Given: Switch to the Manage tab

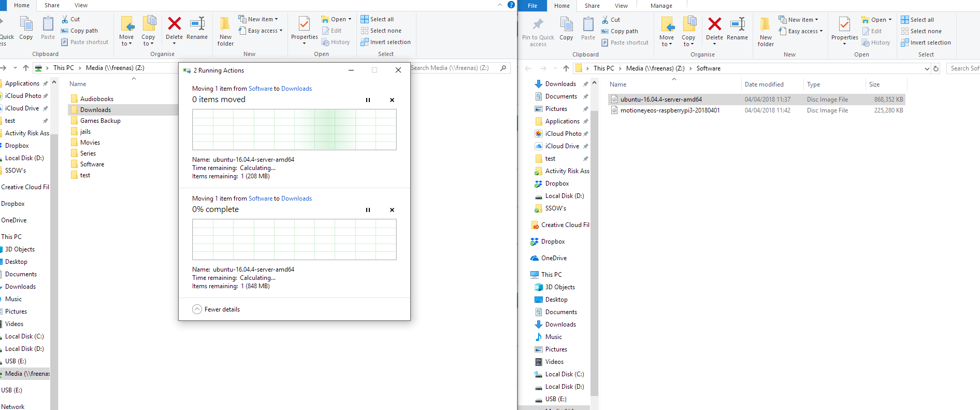Looking at the screenshot, I should tap(661, 6).
